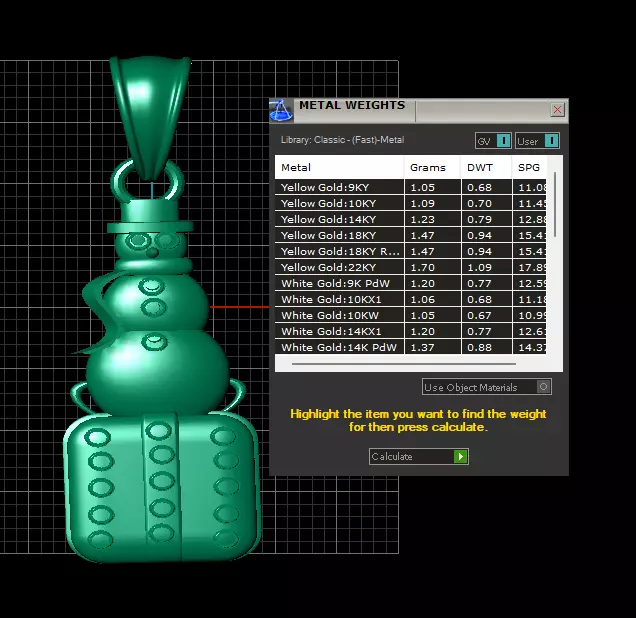Screen dimensions: 636x618
Task: Close the Metal Weights dialog
Action: 557,109
